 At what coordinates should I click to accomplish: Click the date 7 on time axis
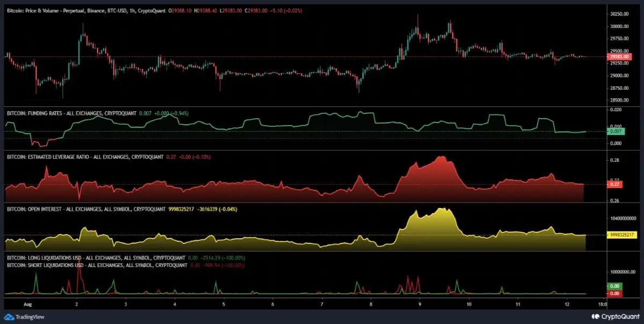[321, 304]
